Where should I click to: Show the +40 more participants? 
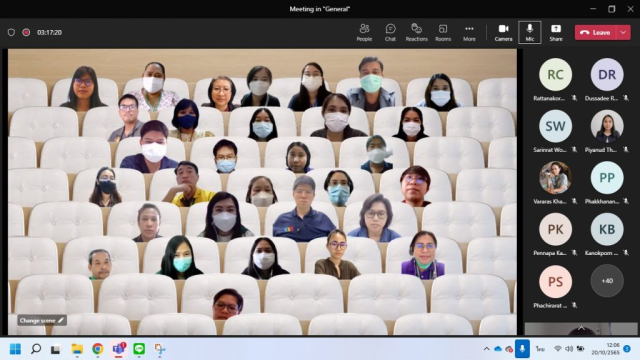(x=607, y=281)
